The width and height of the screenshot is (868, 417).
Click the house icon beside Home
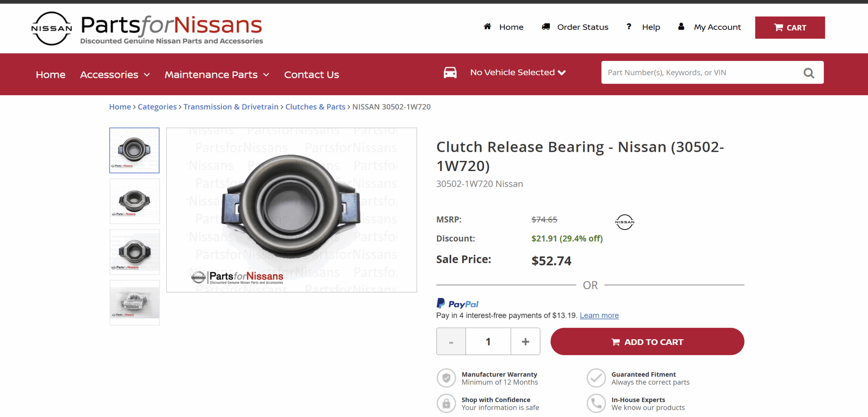point(487,26)
